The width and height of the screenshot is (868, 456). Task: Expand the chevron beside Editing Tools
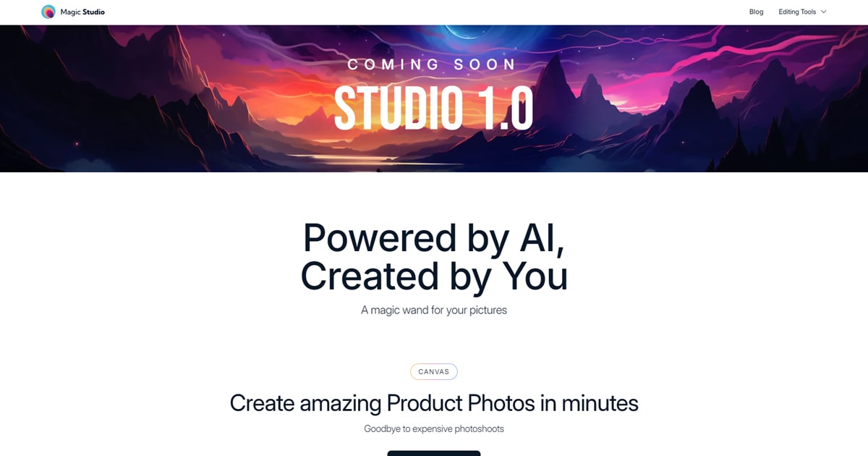coord(823,12)
